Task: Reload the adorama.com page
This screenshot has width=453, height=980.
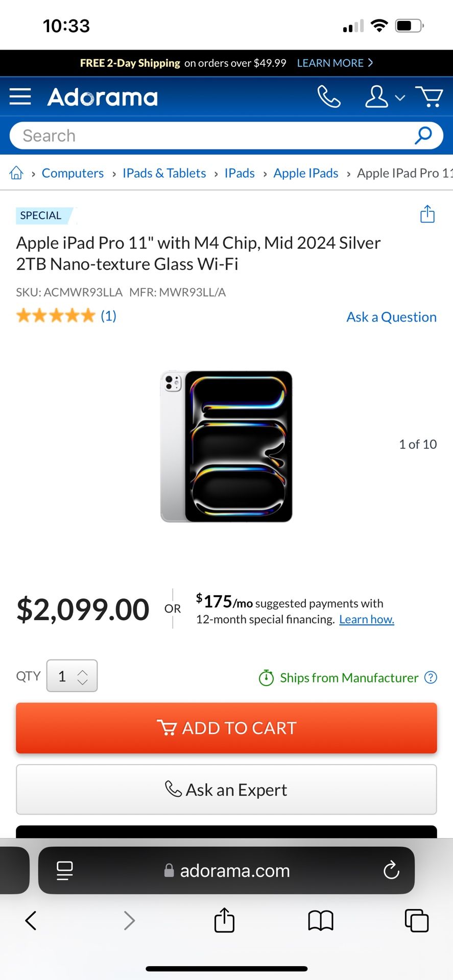Action: coord(391,870)
